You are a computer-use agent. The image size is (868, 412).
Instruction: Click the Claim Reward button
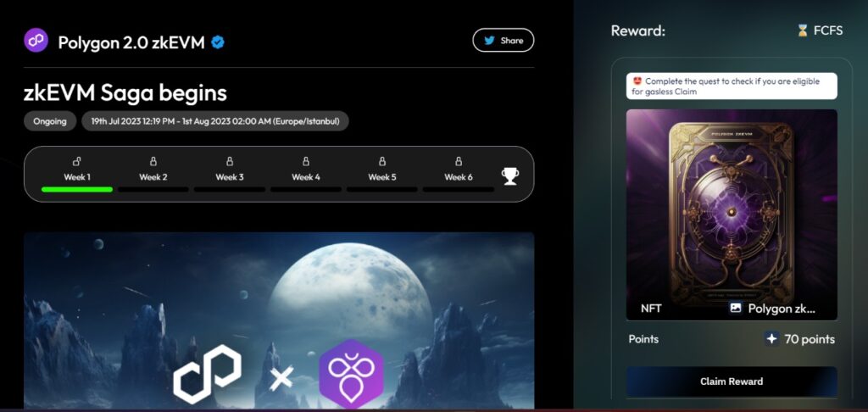point(732,381)
